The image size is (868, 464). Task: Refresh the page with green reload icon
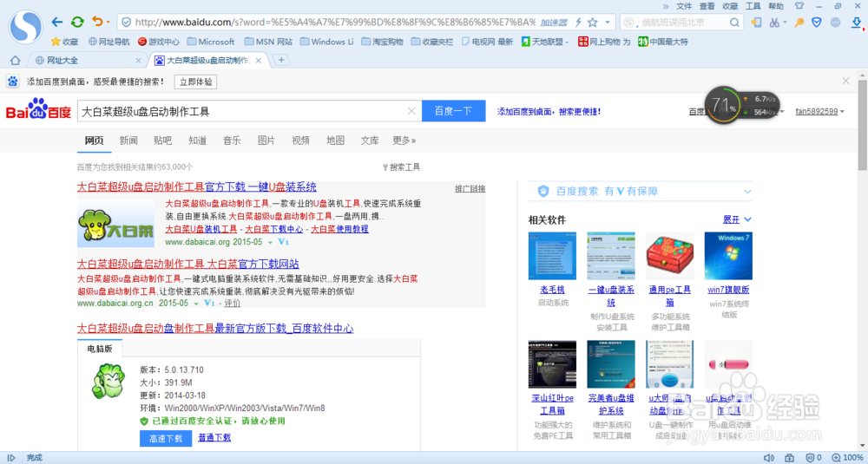pos(77,23)
